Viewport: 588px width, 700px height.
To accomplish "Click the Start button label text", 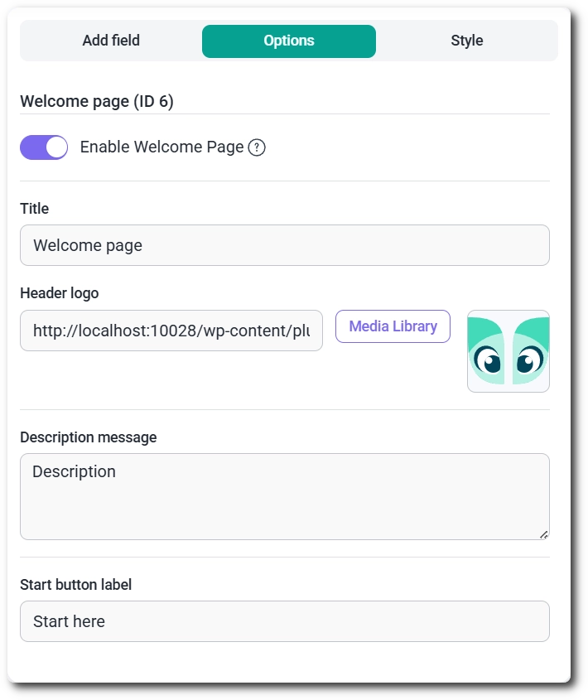I will pyautogui.click(x=76, y=584).
